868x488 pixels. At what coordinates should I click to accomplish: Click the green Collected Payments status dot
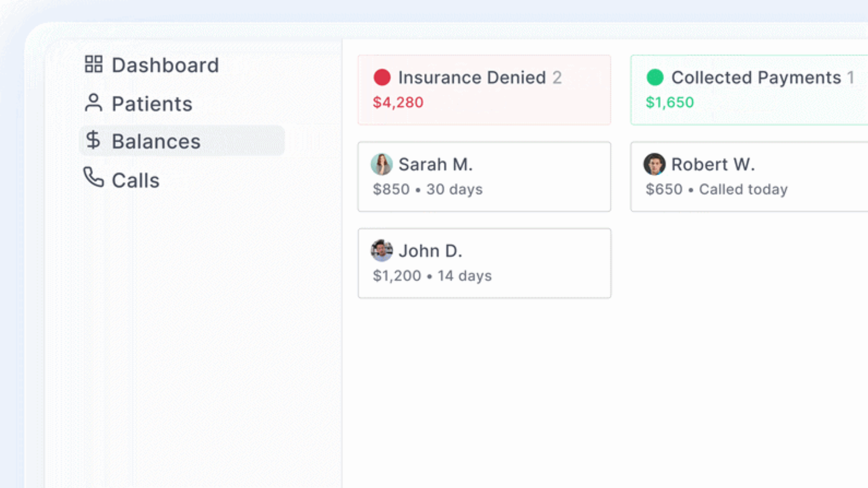pos(655,77)
